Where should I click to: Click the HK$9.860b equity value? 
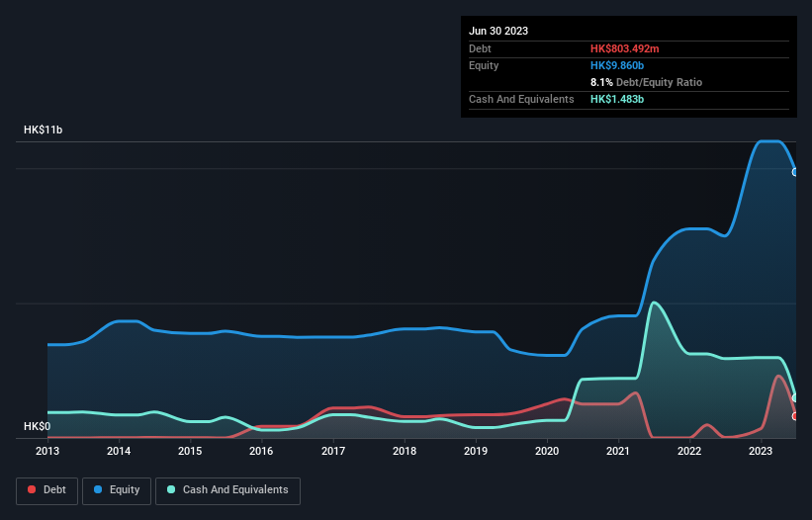tap(617, 65)
